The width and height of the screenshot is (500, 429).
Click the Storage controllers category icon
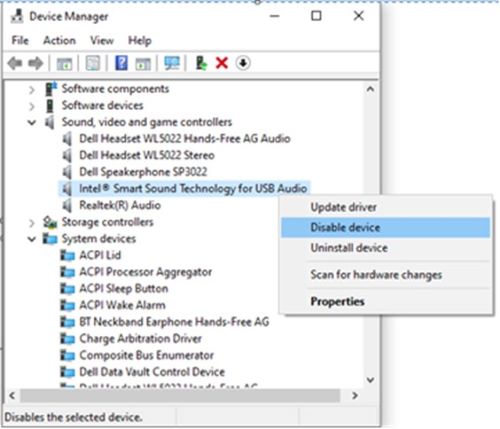click(x=50, y=222)
